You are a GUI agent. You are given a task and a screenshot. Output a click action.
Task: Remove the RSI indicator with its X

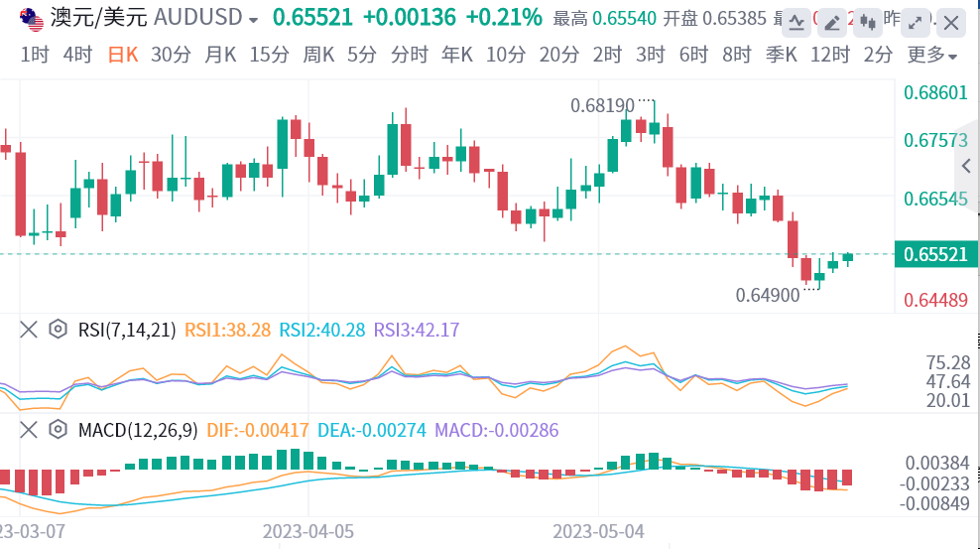coord(29,330)
